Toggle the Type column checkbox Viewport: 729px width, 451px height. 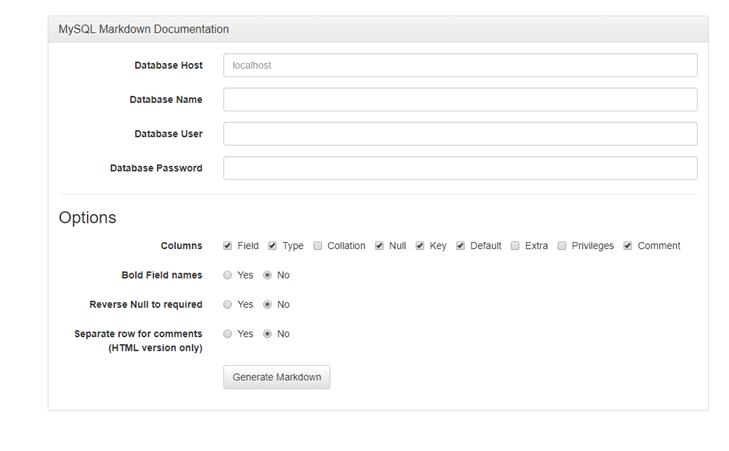point(272,245)
